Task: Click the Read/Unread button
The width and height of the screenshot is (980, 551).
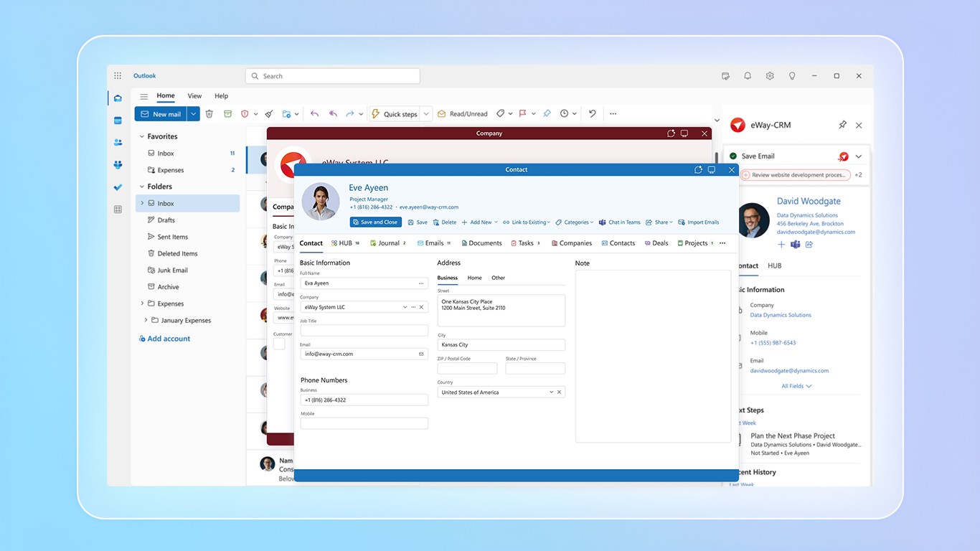Action: coord(463,113)
